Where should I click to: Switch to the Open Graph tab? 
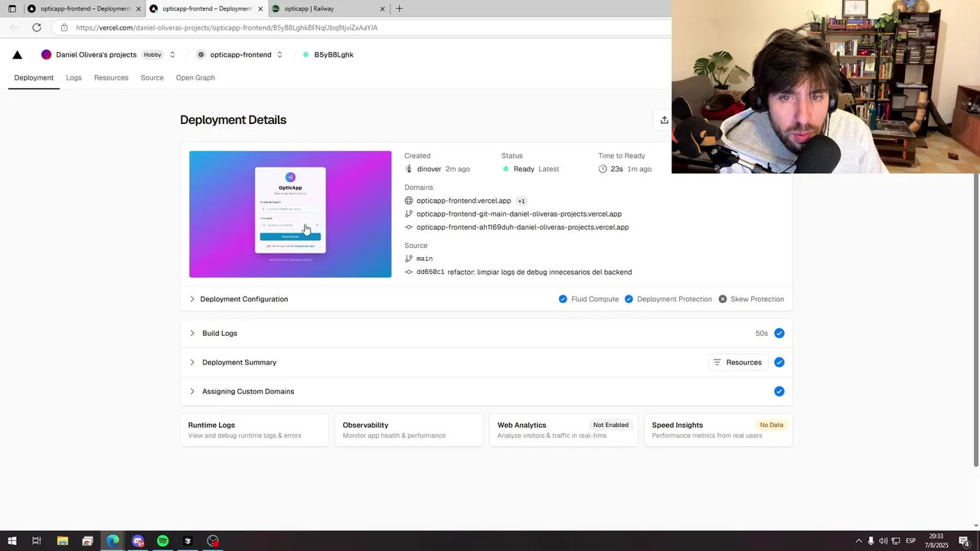(x=195, y=77)
